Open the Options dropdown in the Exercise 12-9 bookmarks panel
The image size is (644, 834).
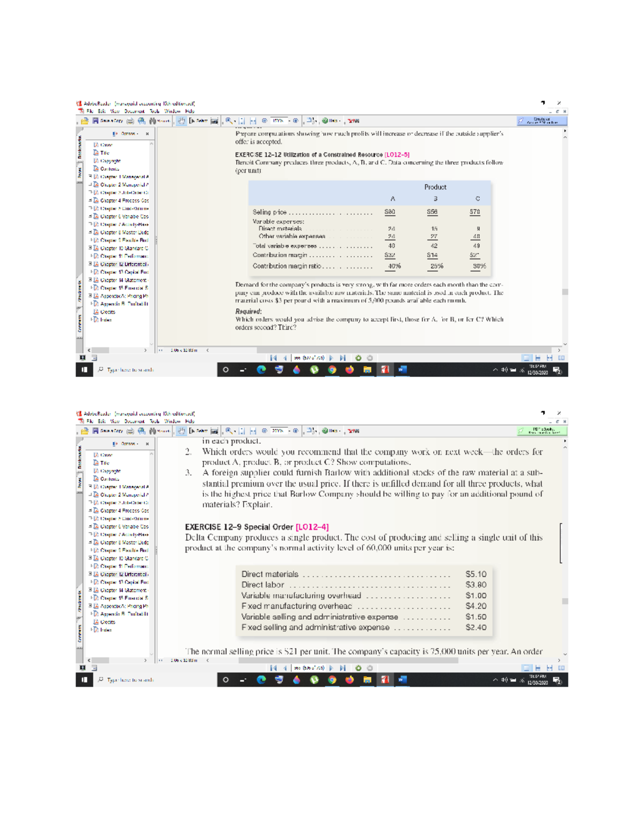129,444
